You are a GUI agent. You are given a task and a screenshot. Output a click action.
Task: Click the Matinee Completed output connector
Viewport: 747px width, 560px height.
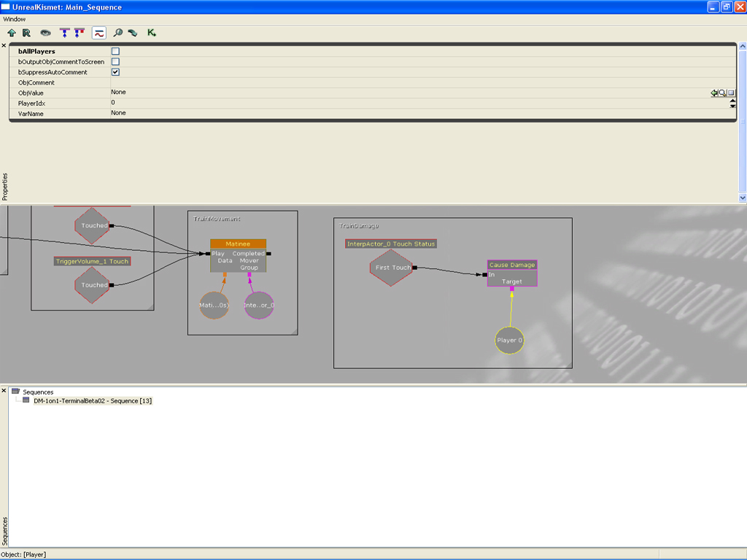[x=268, y=254]
